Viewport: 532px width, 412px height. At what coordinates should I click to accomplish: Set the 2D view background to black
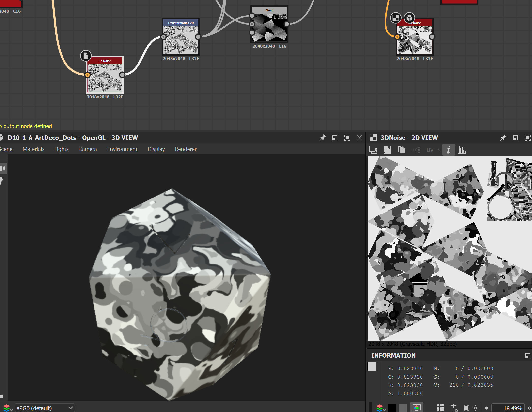pyautogui.click(x=392, y=408)
